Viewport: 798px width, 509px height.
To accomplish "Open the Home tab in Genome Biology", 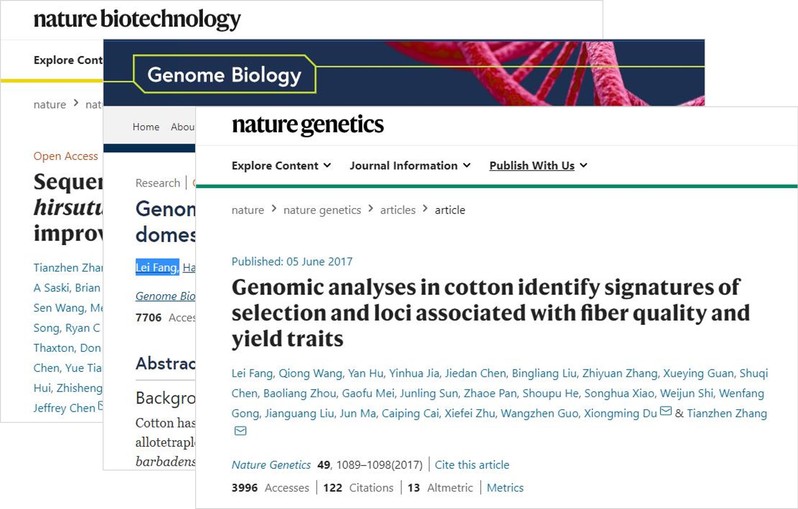I will coord(146,127).
